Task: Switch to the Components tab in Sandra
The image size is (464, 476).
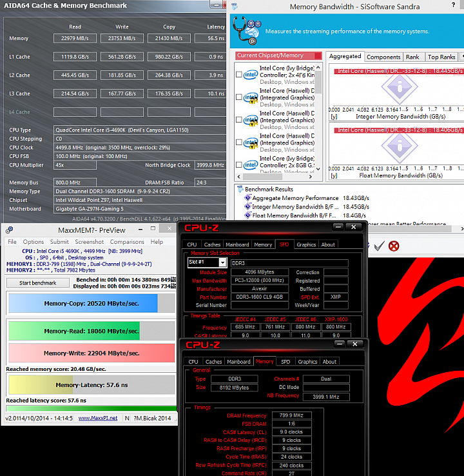Action: pos(383,57)
